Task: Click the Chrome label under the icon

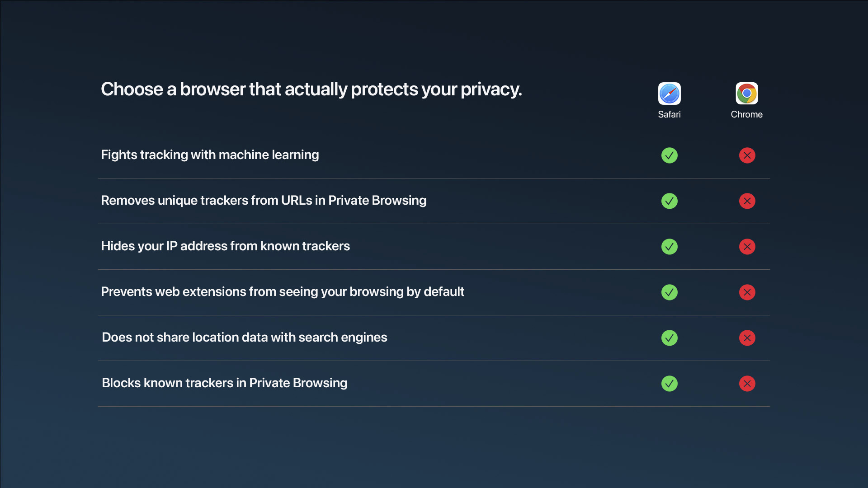Action: (746, 114)
